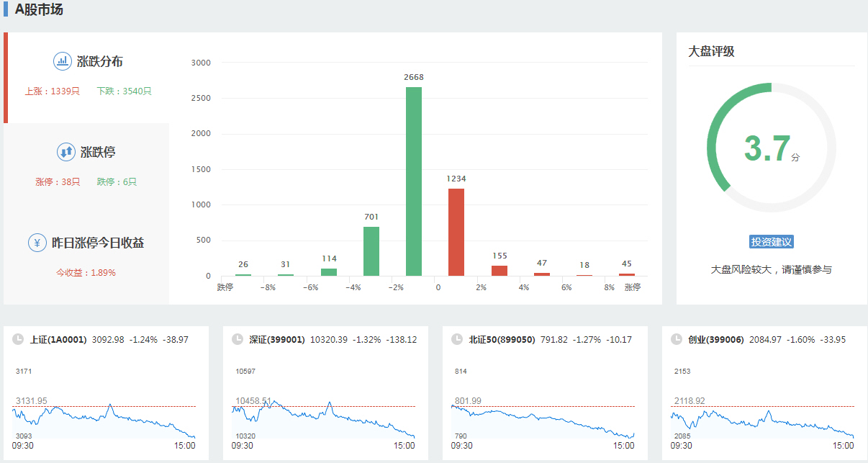This screenshot has width=868, height=463.
Task: Click the 投资建议 button
Action: pyautogui.click(x=771, y=242)
